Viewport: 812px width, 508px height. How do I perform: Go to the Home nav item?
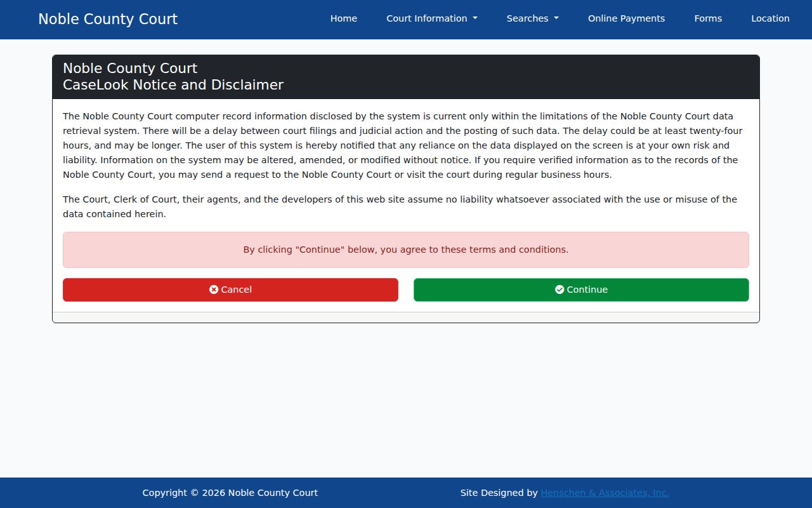coord(343,18)
